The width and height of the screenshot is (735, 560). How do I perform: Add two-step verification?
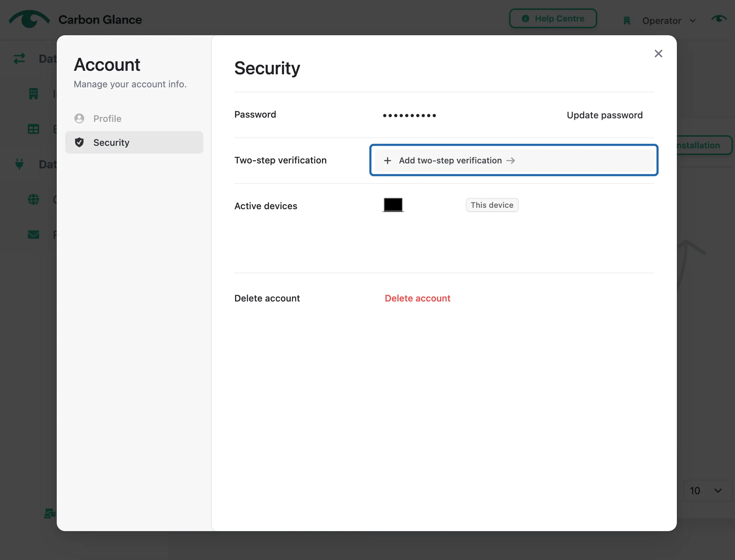(x=514, y=160)
